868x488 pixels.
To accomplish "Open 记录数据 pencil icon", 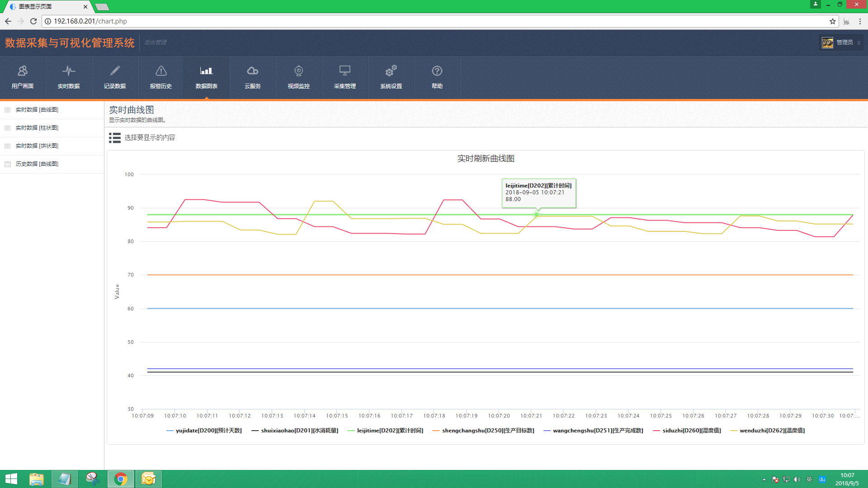I will [x=115, y=71].
